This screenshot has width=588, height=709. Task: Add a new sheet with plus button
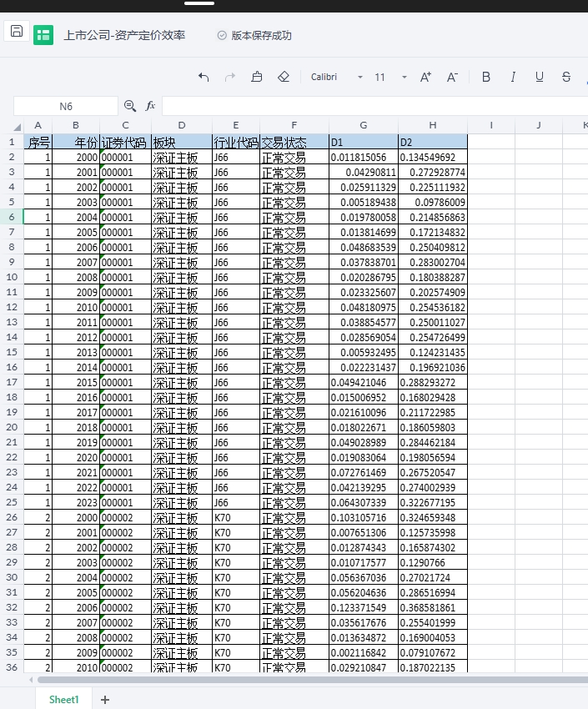[105, 700]
